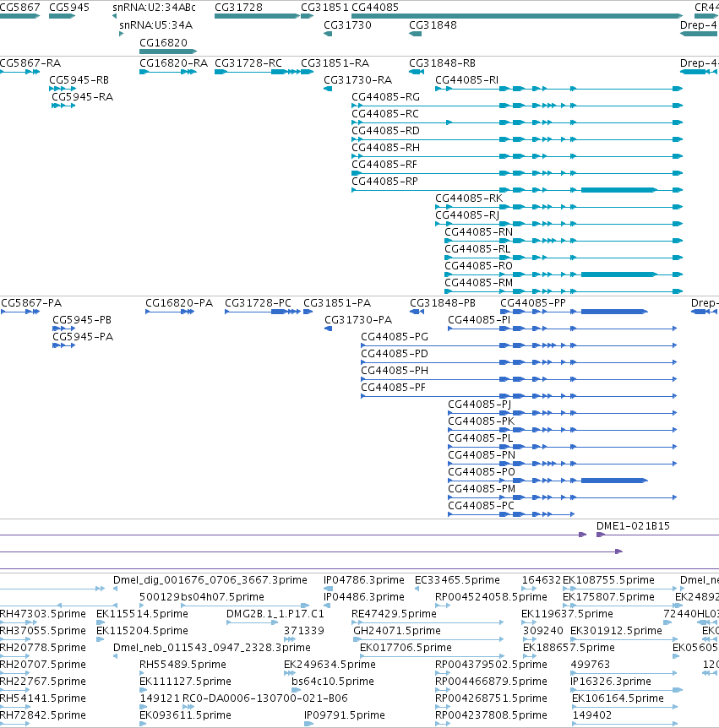Select transcript CG31851-RA
Image resolution: width=719 pixels, height=728 pixels.
pyautogui.click(x=335, y=63)
